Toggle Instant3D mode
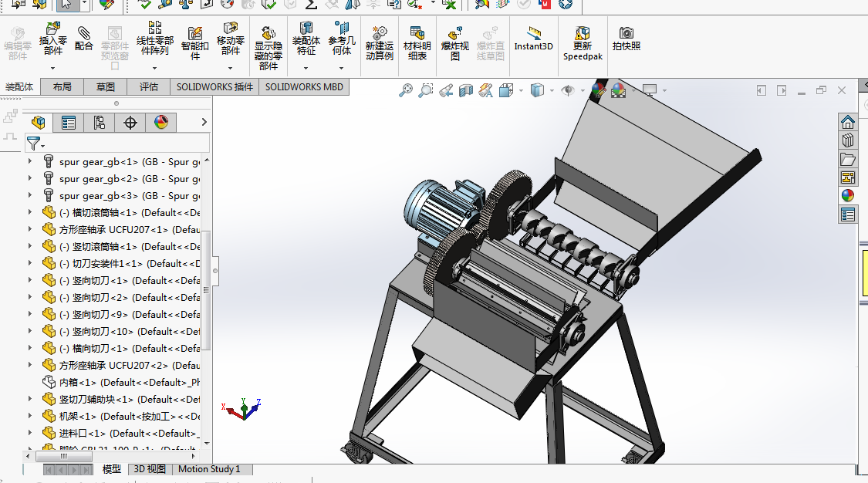This screenshot has height=483, width=868. tap(533, 38)
